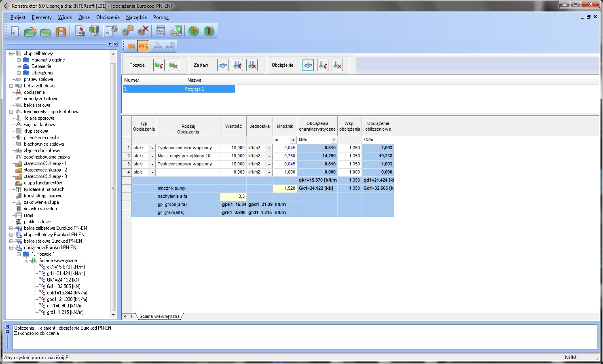Expand the belka żelbetowa tree node
603x364 pixels.
tap(11, 86)
